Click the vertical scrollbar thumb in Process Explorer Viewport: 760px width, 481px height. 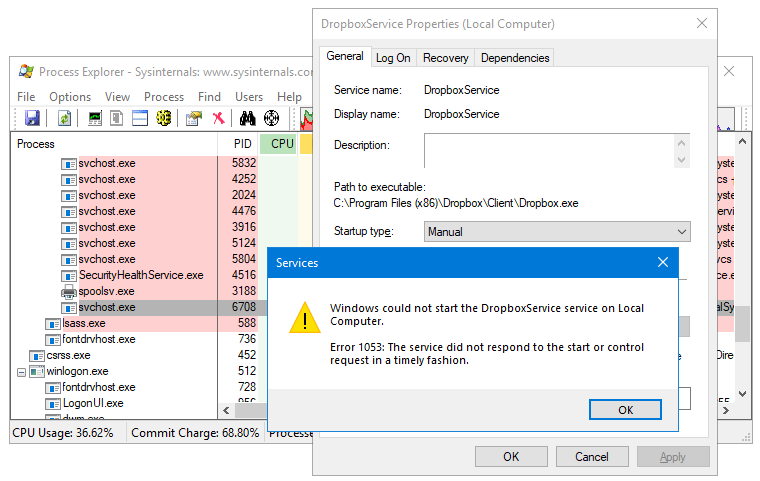point(742,324)
